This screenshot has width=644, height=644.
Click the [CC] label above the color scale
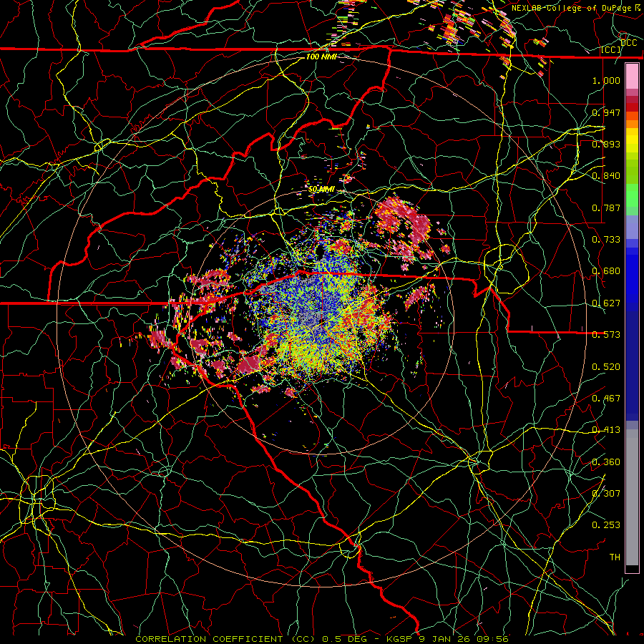click(x=610, y=50)
